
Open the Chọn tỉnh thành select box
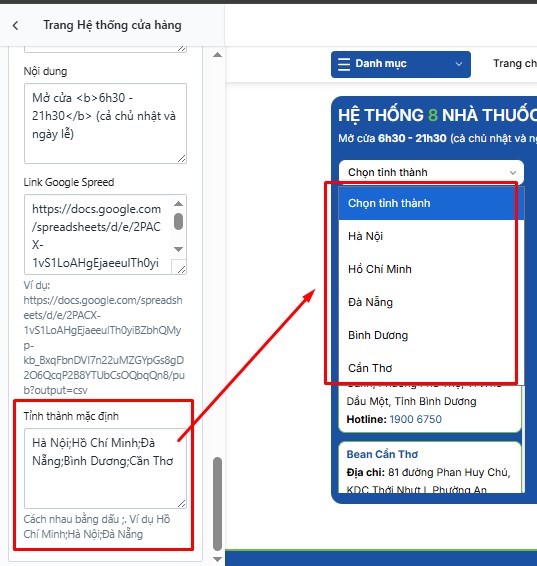pos(431,172)
